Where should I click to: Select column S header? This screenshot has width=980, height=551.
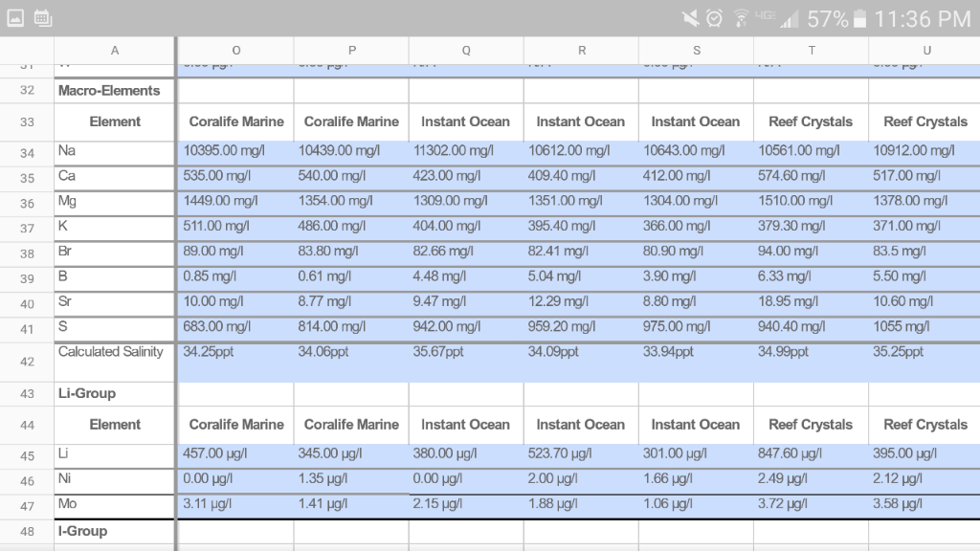[697, 51]
